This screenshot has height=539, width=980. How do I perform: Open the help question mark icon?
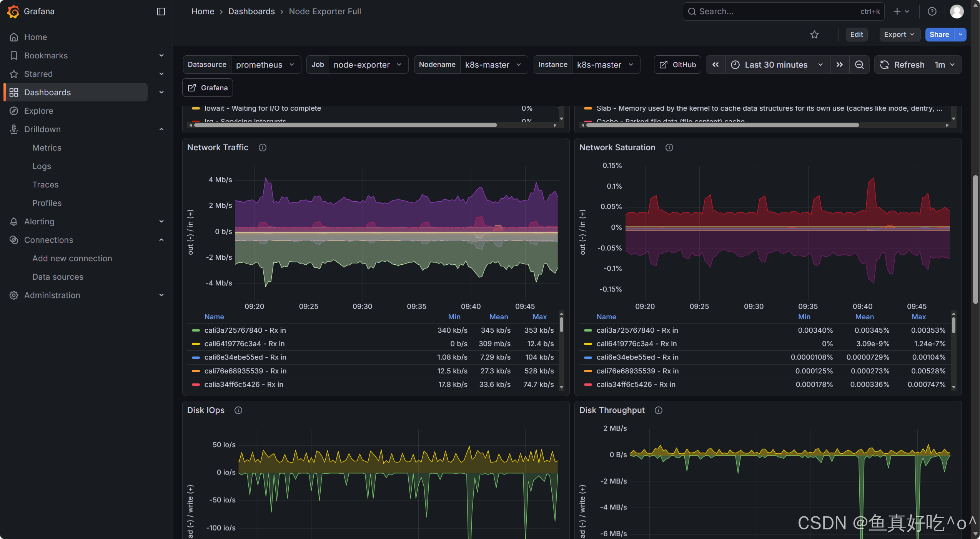click(932, 12)
